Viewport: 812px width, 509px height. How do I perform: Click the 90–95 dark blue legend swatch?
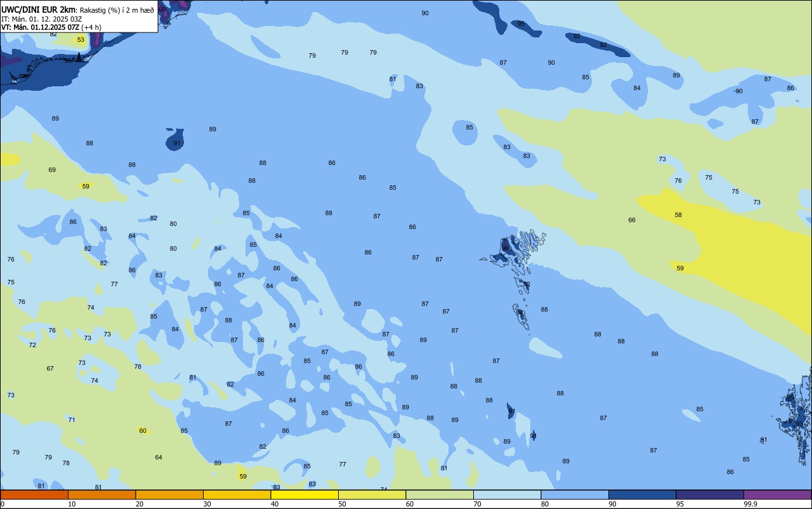(x=642, y=494)
